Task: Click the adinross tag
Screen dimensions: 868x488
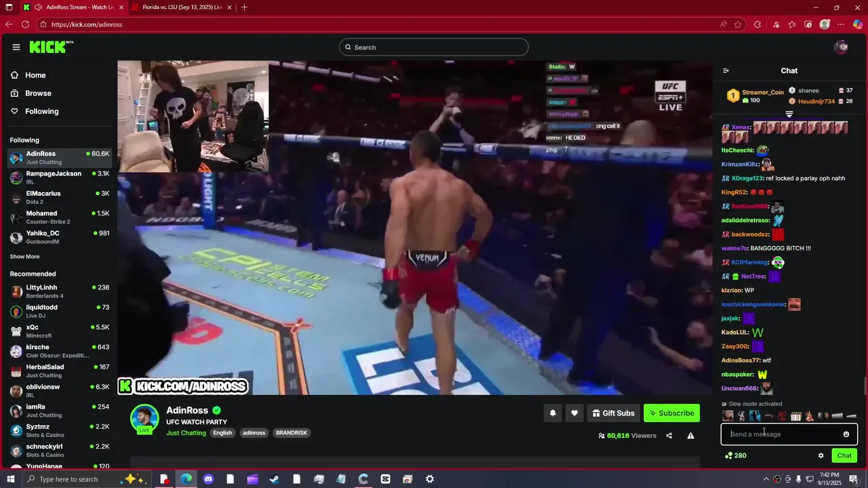Action: (x=254, y=433)
